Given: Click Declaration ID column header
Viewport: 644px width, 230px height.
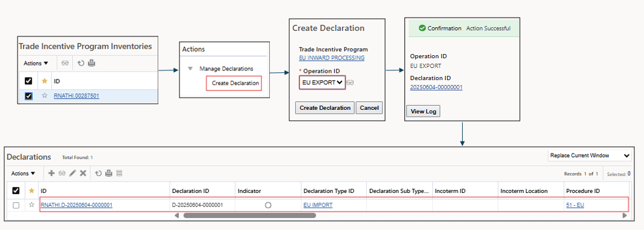Looking at the screenshot, I should 190,191.
